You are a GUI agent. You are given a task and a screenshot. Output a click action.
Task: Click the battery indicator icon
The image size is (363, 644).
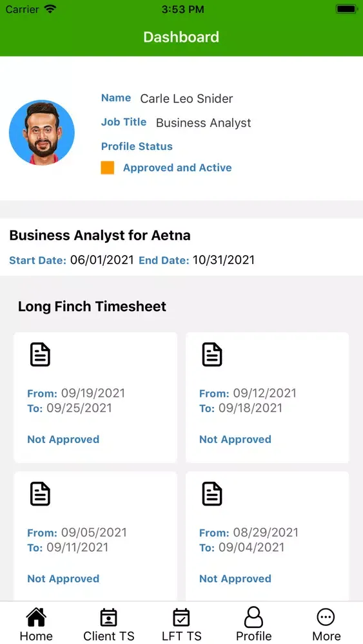tap(347, 8)
